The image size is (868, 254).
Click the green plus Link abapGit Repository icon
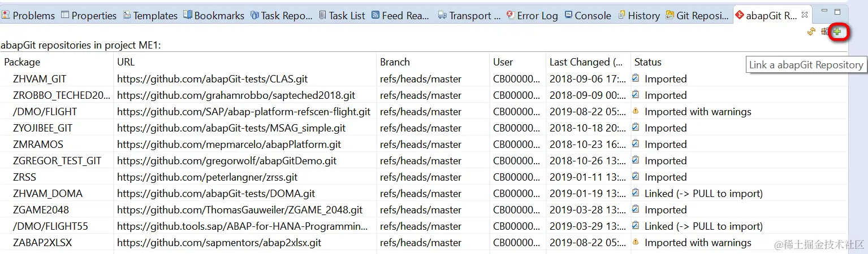click(x=837, y=32)
